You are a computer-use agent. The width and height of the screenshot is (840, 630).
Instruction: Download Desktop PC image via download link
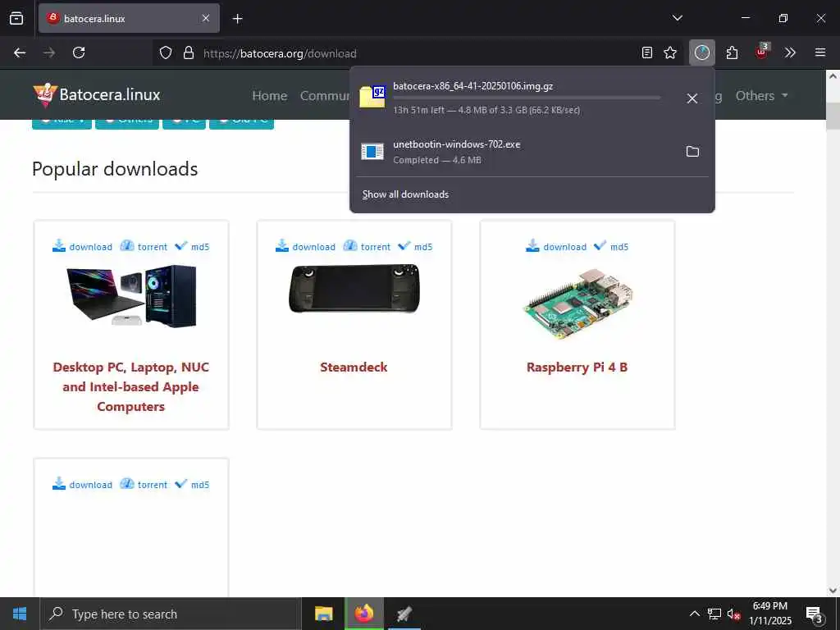point(90,247)
